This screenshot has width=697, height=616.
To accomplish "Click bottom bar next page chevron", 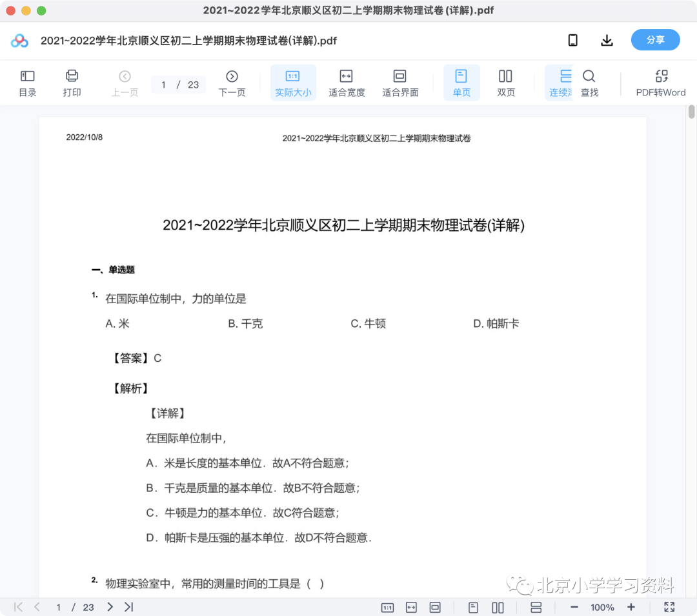I will [110, 607].
